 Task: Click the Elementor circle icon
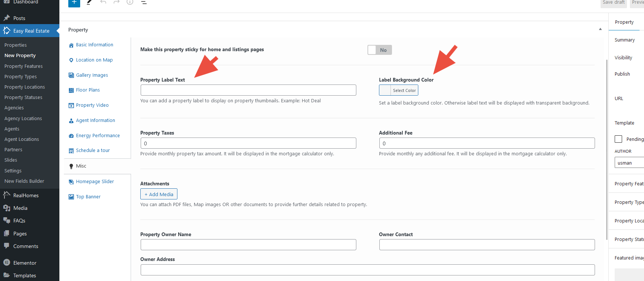(7, 262)
